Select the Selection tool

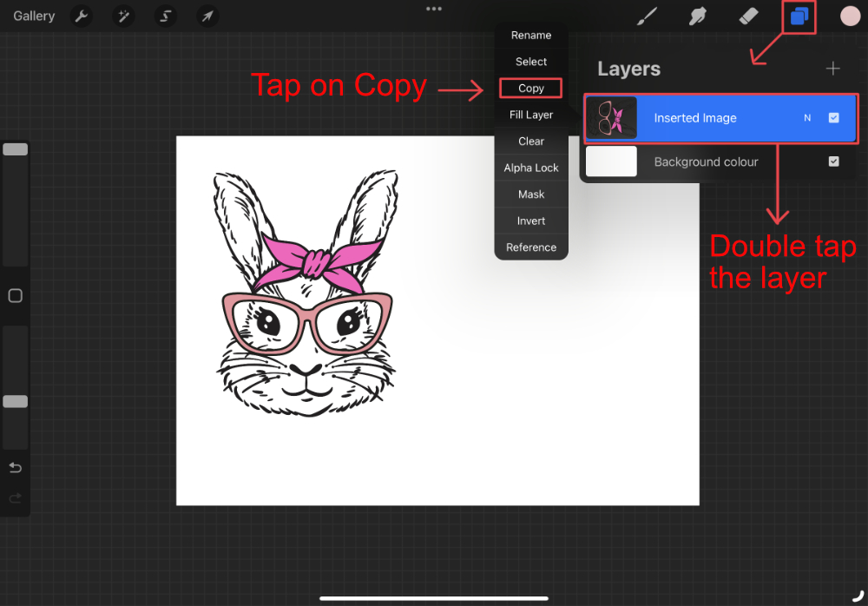(165, 16)
